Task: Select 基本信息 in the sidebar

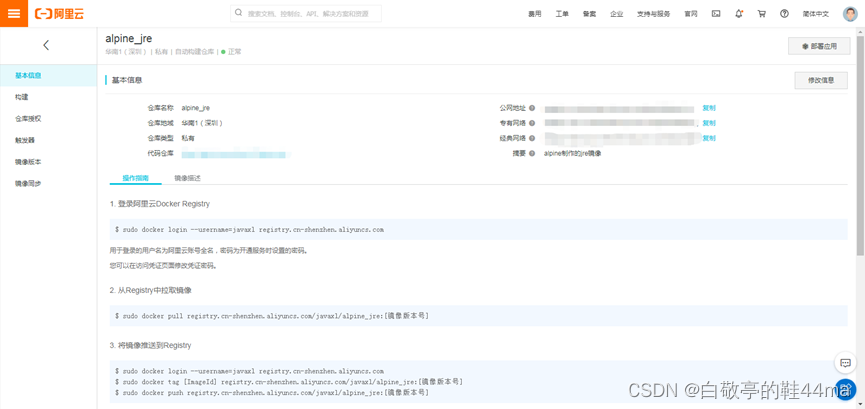Action: pyautogui.click(x=49, y=76)
